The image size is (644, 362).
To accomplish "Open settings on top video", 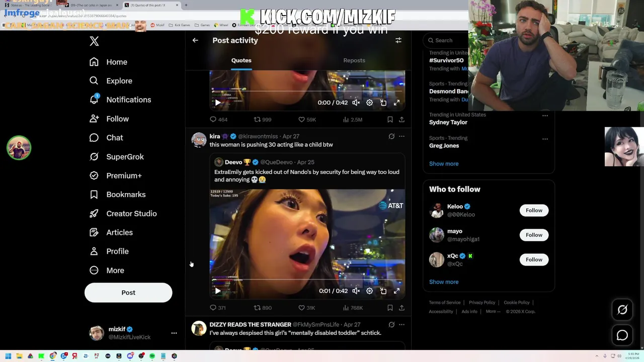I will coord(369,103).
